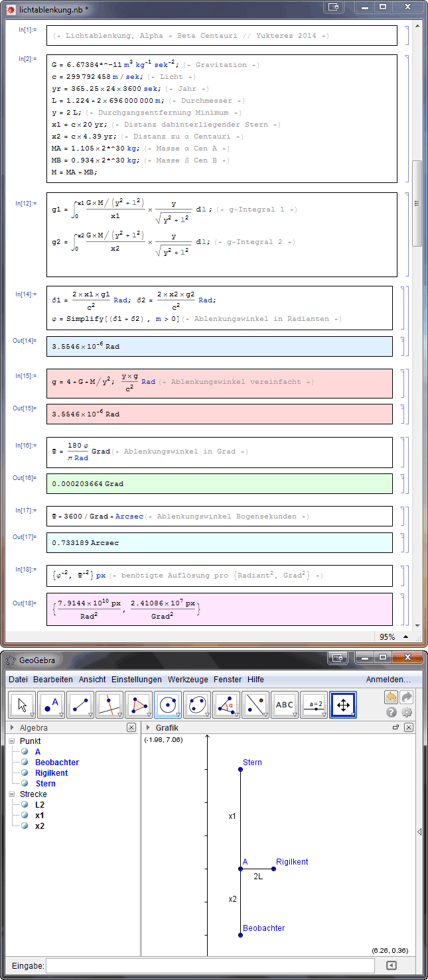Viewport: 428px width, 980px height.
Task: Open the input help button beside Eingabe
Action: 392,965
